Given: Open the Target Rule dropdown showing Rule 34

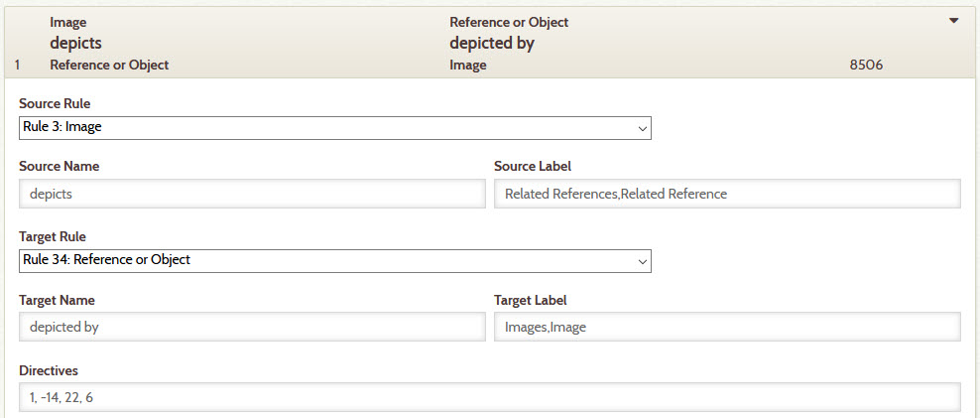Looking at the screenshot, I should pyautogui.click(x=335, y=261).
